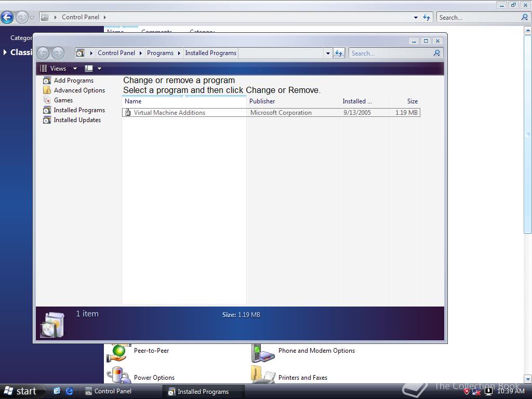Click the Forward arrow in Installed Programs window
This screenshot has height=399, width=532.
coord(58,53)
